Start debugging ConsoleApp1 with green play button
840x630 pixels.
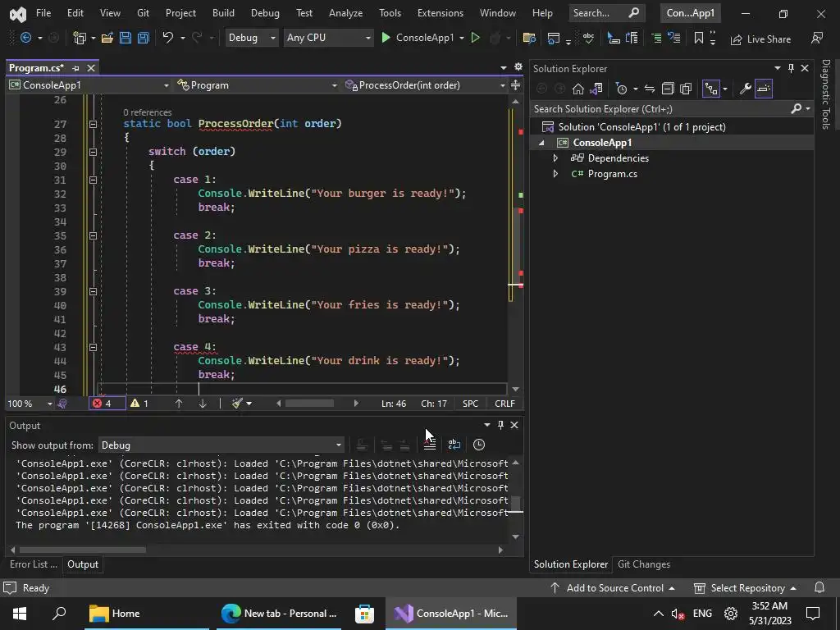386,38
